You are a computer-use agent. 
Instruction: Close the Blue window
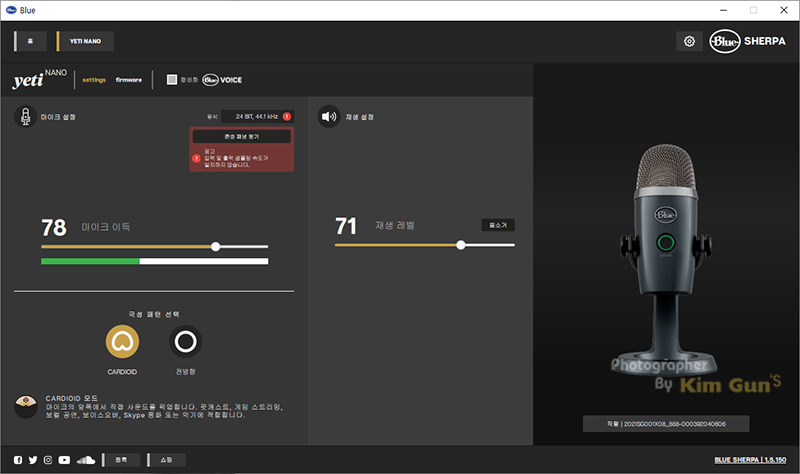click(x=784, y=10)
